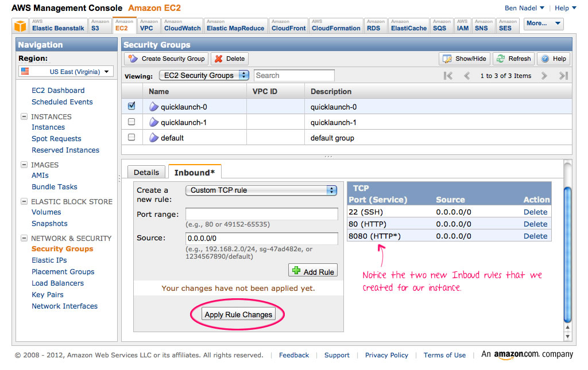Collapse the NETWORK & SECURITY section
588x370 pixels.
tap(24, 238)
